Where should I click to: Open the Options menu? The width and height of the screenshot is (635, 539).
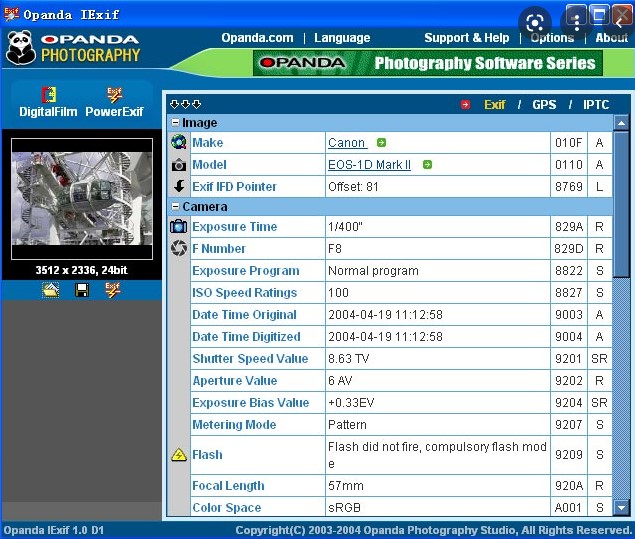point(552,38)
